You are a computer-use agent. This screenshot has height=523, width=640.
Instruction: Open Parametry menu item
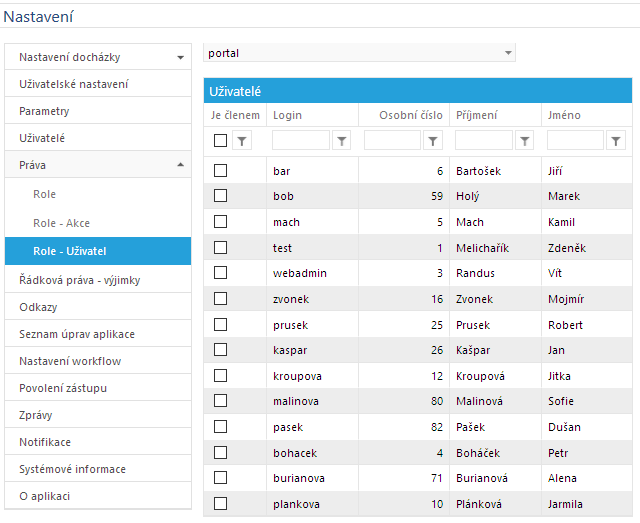point(98,111)
